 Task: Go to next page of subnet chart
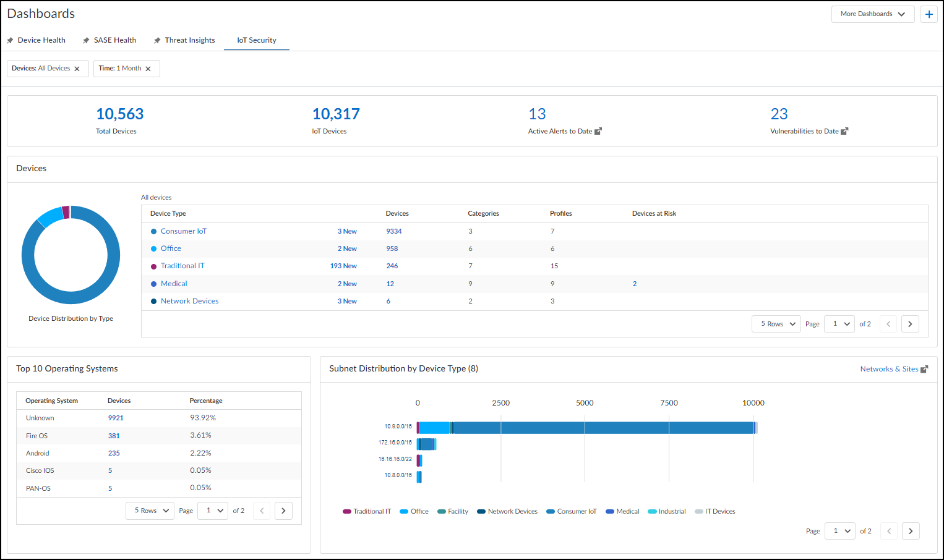910,531
